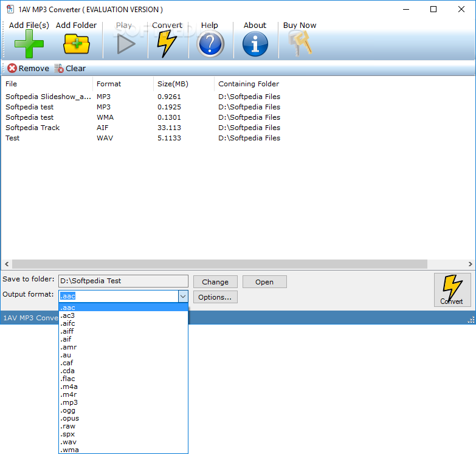
Task: Open Help via the question mark icon
Action: [x=210, y=44]
